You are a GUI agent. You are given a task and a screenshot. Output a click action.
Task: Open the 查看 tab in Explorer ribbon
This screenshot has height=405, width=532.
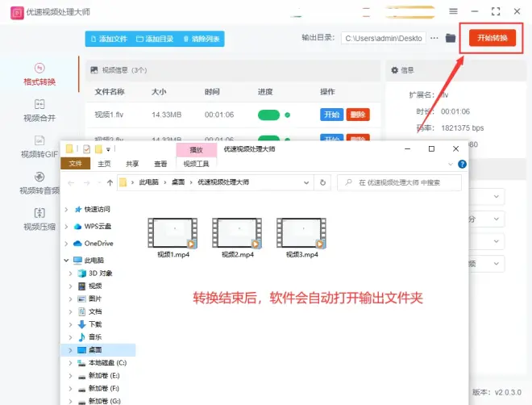160,164
